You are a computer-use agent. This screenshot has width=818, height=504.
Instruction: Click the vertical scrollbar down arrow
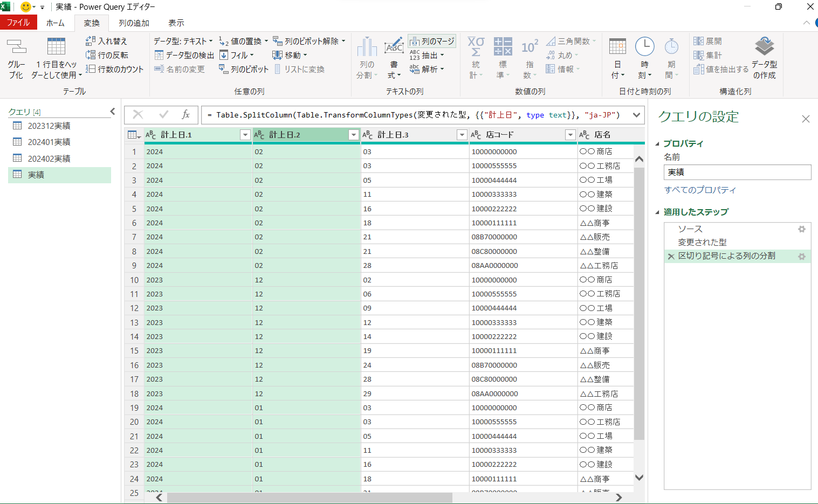coord(639,478)
